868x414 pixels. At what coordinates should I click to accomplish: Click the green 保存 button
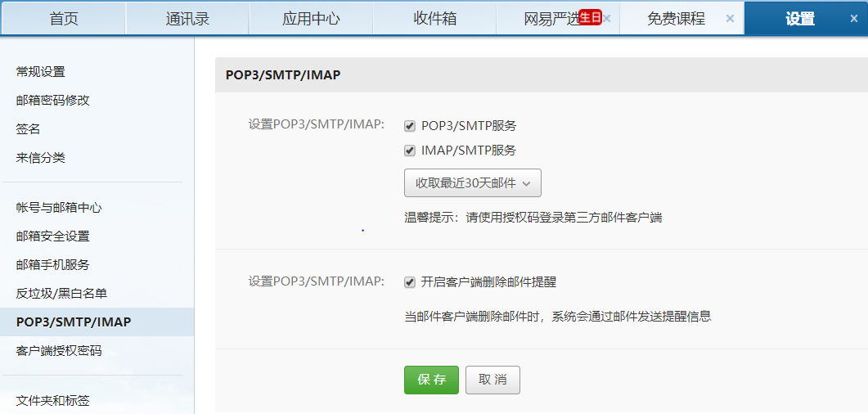431,380
